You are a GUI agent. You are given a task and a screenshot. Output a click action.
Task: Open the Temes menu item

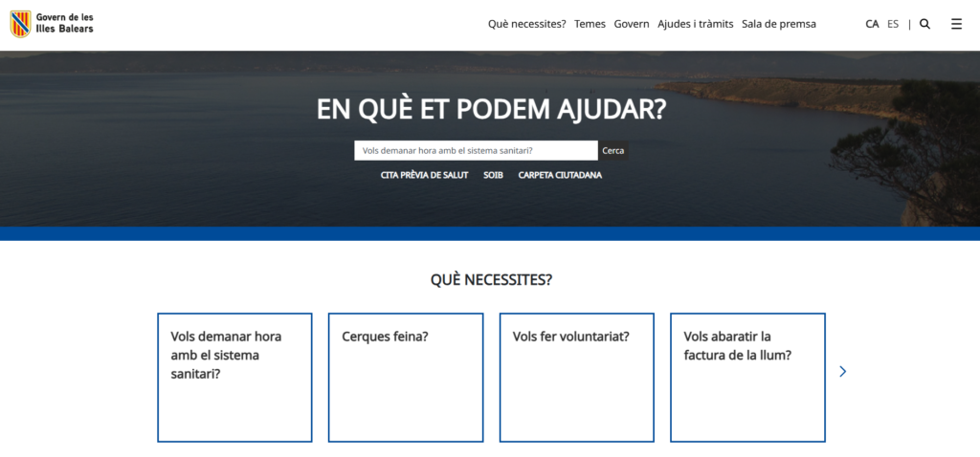pyautogui.click(x=590, y=24)
